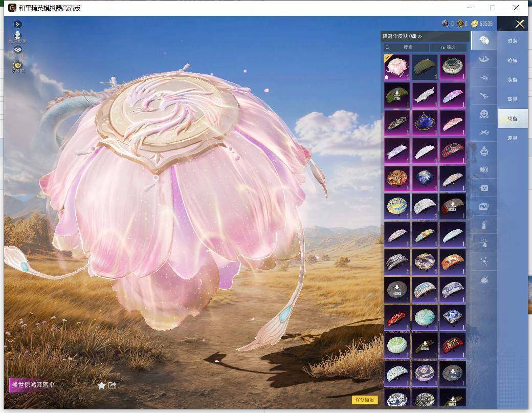Select the ornate white-green round parachute thumbnail
The height and width of the screenshot is (413, 532).
(453, 67)
